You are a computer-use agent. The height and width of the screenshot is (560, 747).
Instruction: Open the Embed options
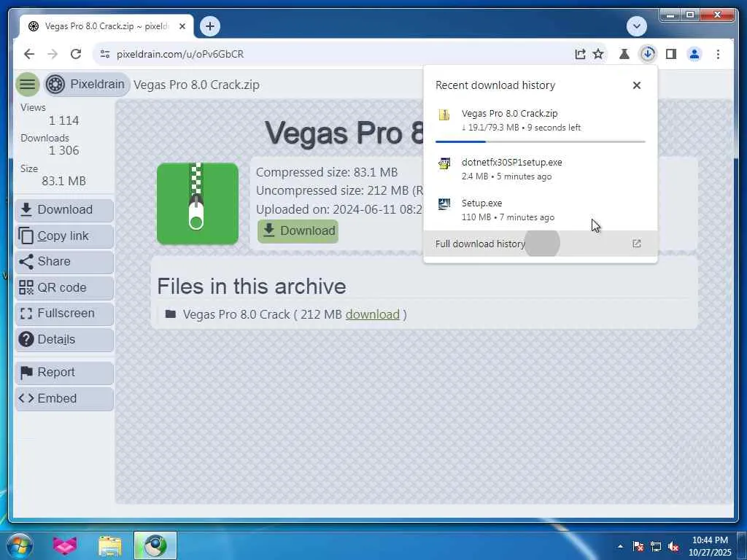(x=64, y=398)
